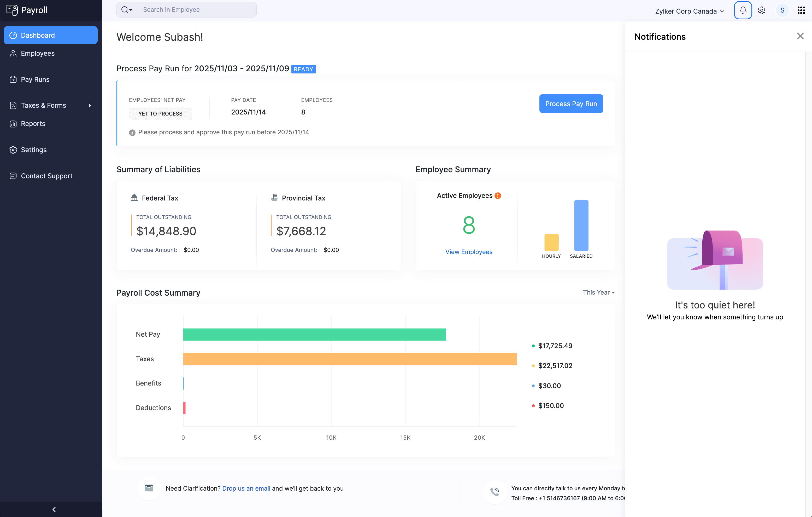
Task: Open Reports using its sidebar icon
Action: tap(13, 124)
